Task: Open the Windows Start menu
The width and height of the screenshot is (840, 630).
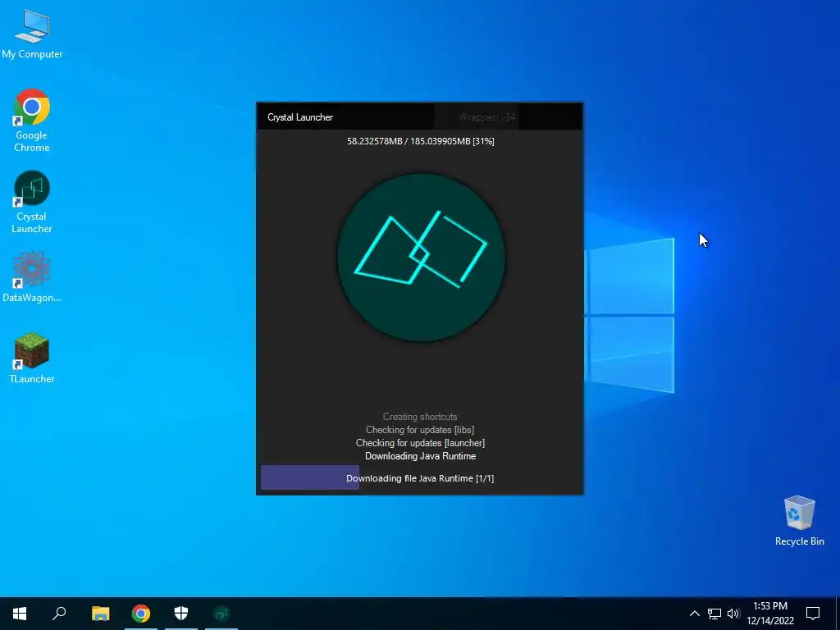Action: coord(20,614)
